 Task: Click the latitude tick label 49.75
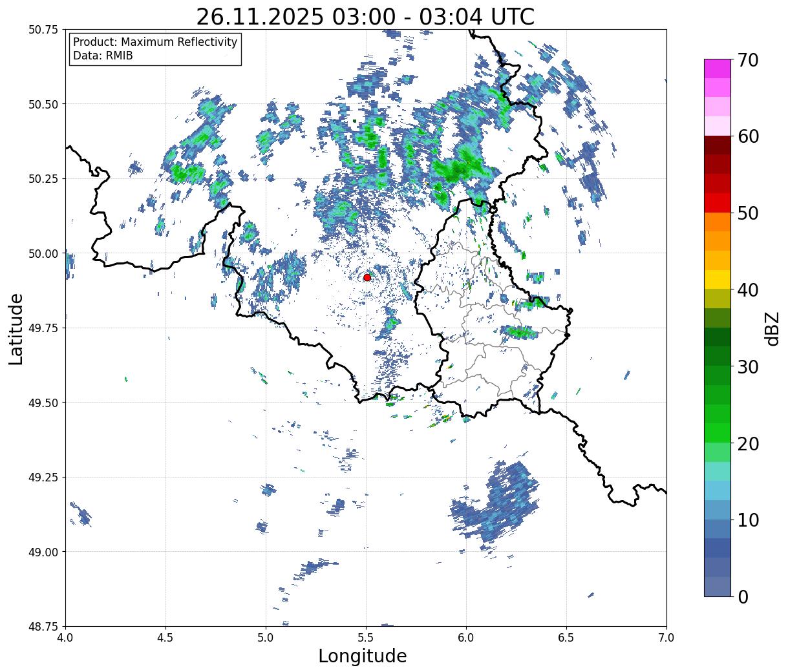coord(43,328)
